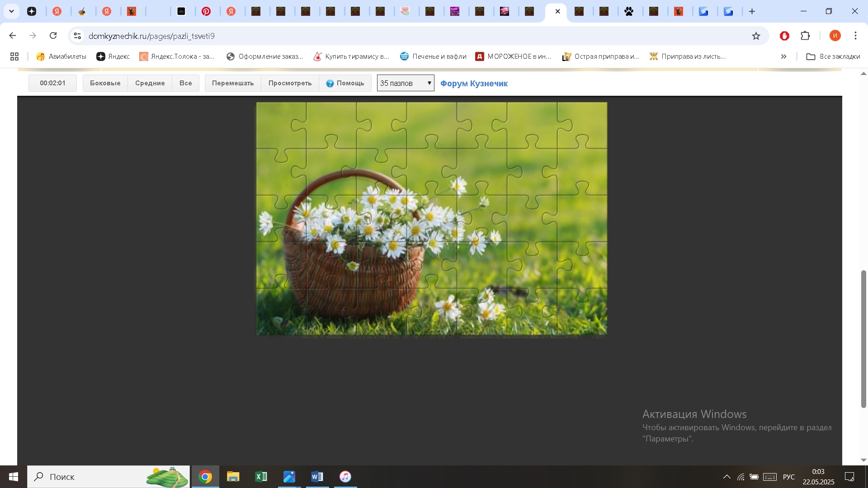Follow the Форум Кузнечик link
This screenshot has width=868, height=488.
coord(474,84)
